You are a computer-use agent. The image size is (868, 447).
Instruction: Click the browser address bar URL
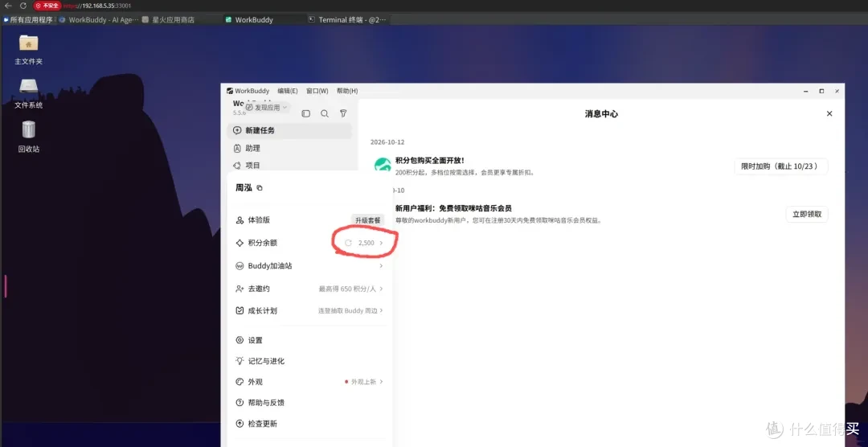(97, 6)
